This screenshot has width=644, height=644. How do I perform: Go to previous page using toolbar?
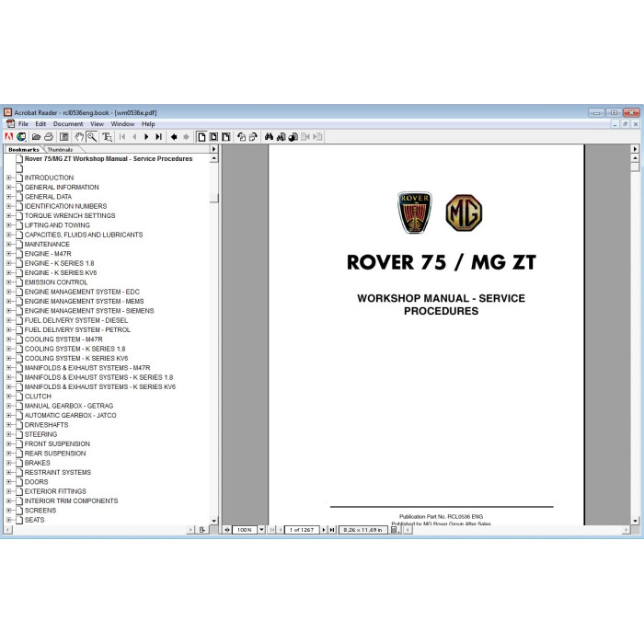tap(134, 137)
